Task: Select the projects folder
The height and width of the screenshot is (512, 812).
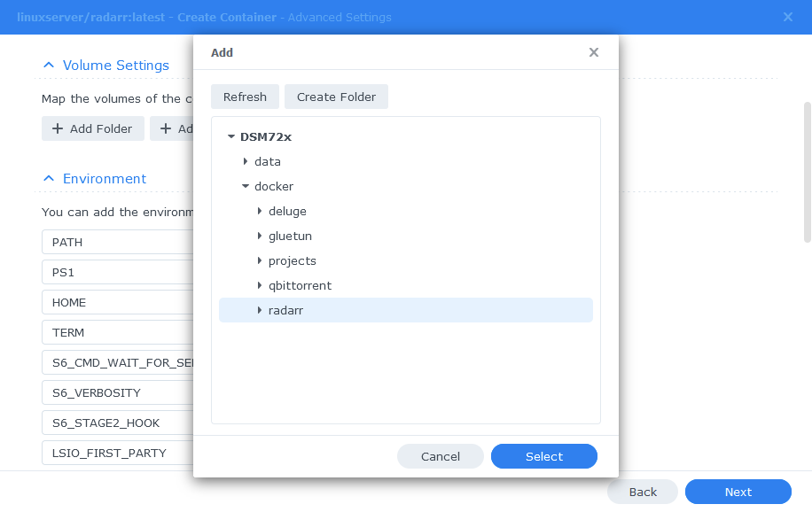Action: [x=292, y=261]
